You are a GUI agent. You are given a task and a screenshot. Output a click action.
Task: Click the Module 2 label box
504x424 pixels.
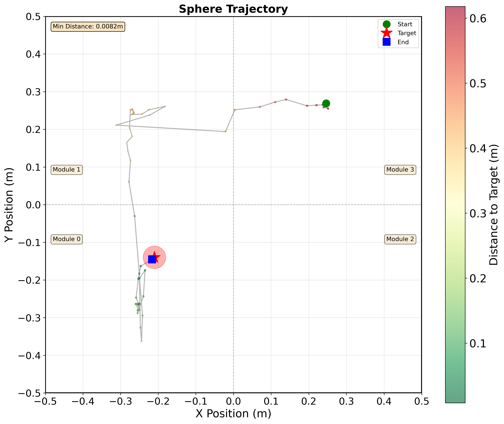point(400,239)
